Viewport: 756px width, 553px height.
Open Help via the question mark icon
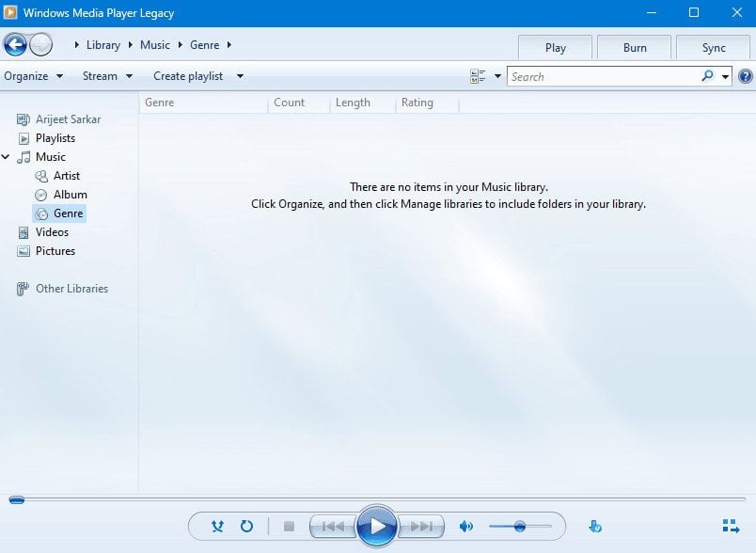tap(745, 76)
